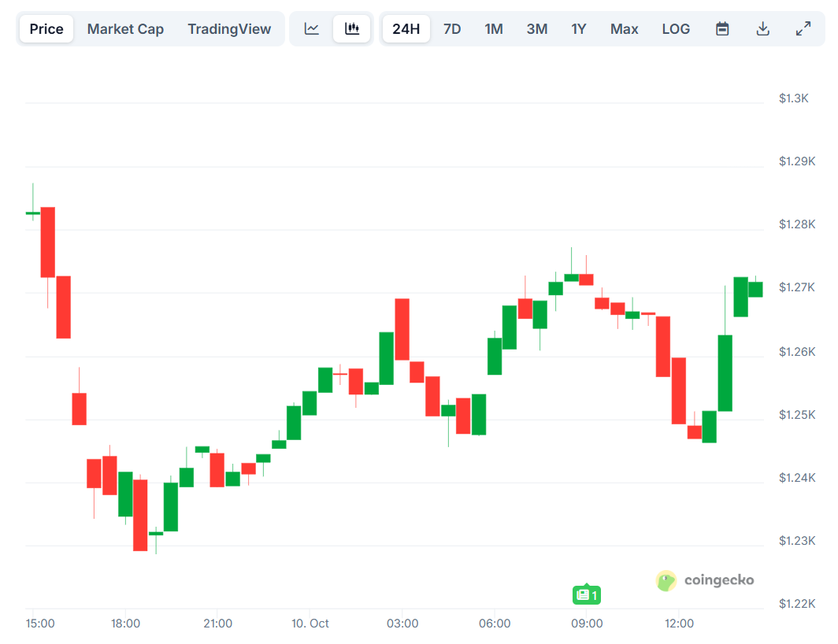Open the date range calendar picker
Viewport: 838px width, 644px height.
pos(722,28)
